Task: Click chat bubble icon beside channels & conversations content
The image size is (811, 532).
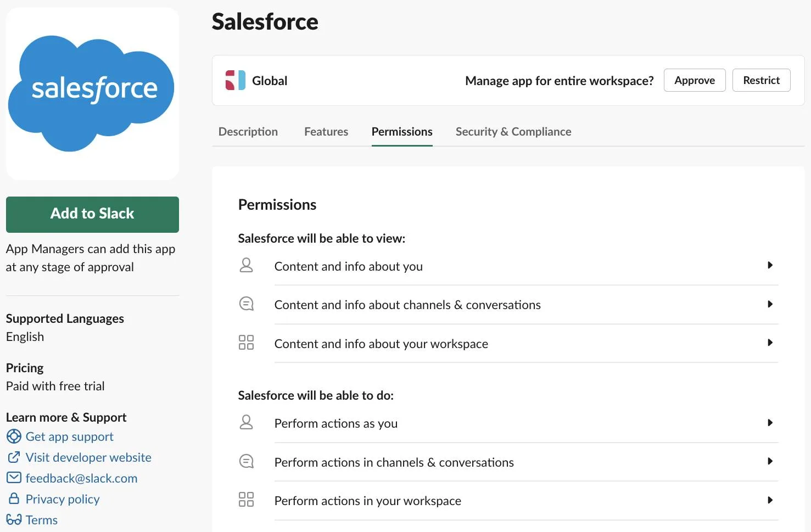Action: pos(247,304)
